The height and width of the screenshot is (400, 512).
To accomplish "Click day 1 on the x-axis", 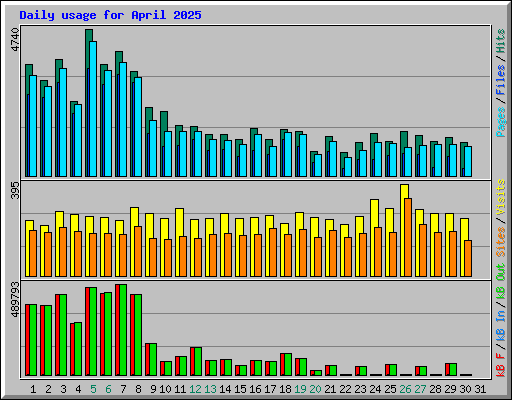I will [33, 389].
